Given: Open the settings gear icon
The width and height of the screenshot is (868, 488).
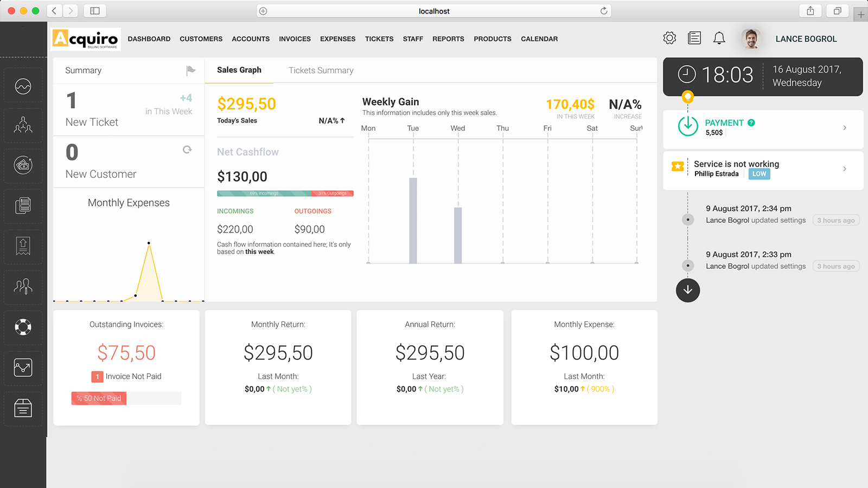Looking at the screenshot, I should pyautogui.click(x=669, y=38).
